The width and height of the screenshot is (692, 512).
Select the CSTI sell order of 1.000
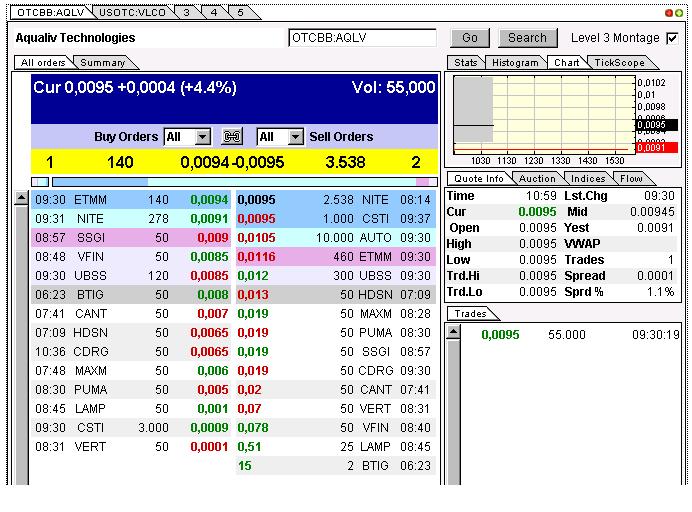[336, 218]
